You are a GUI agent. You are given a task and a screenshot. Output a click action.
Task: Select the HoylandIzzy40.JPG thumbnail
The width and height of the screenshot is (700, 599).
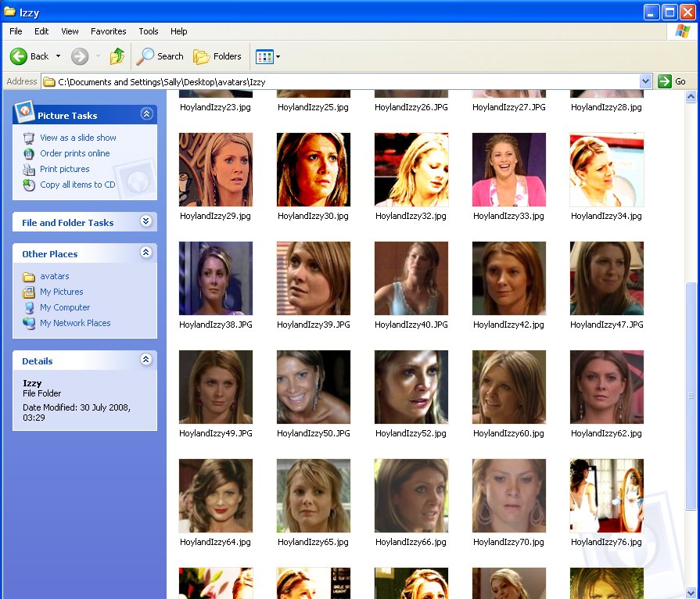(411, 278)
